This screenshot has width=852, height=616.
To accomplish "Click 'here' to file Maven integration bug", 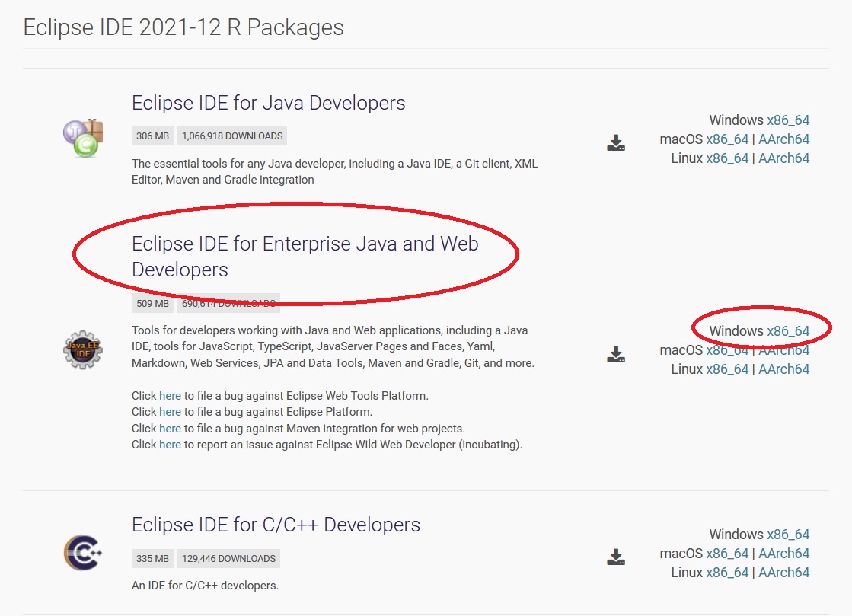I will tap(170, 429).
